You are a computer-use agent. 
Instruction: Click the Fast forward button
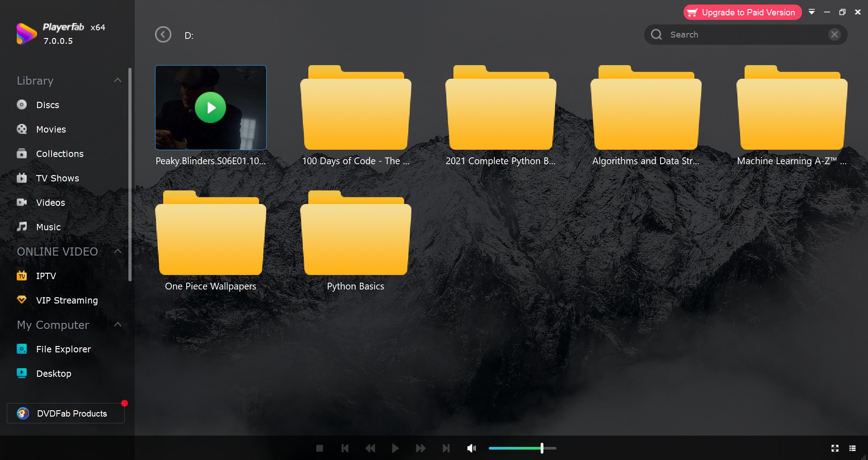(x=420, y=448)
